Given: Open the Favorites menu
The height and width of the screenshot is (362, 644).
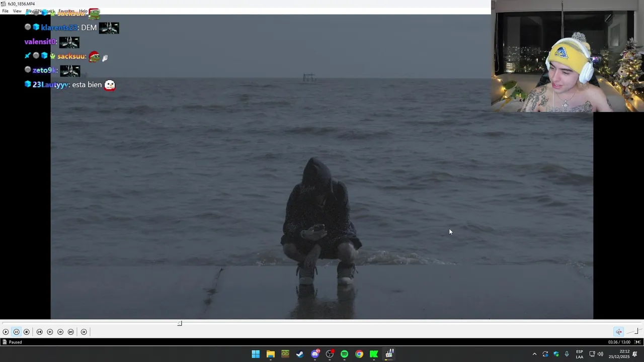Looking at the screenshot, I should 66,11.
